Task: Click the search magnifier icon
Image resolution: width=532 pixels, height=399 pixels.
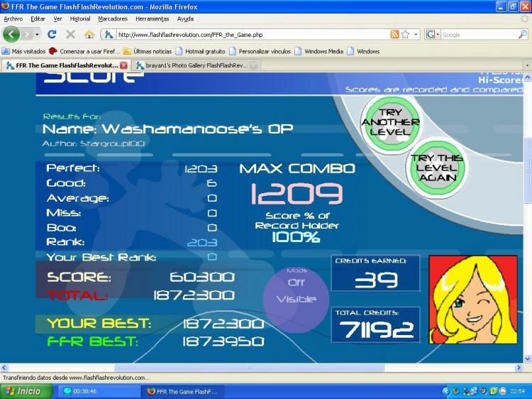Action: click(523, 34)
